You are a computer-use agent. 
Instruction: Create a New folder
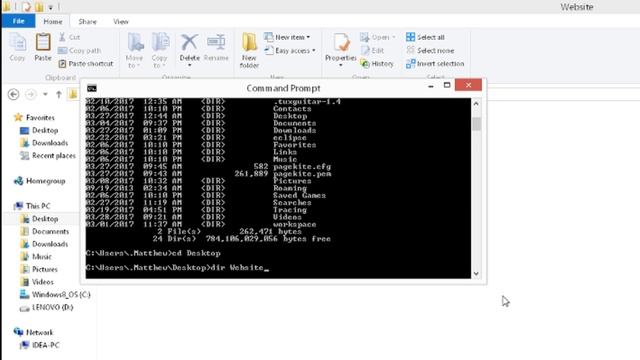click(249, 51)
